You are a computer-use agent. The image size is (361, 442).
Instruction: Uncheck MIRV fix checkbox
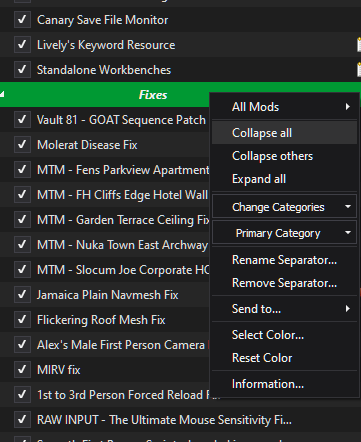coord(22,370)
